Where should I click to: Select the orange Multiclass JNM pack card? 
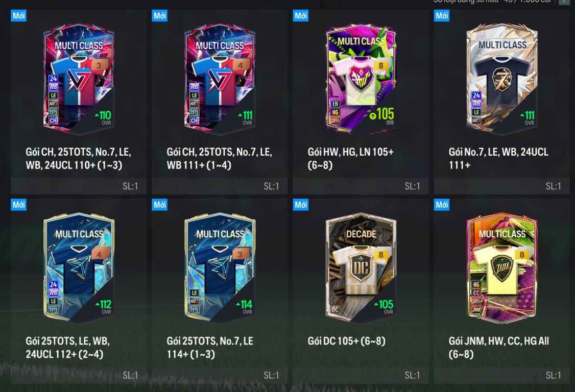click(x=501, y=269)
